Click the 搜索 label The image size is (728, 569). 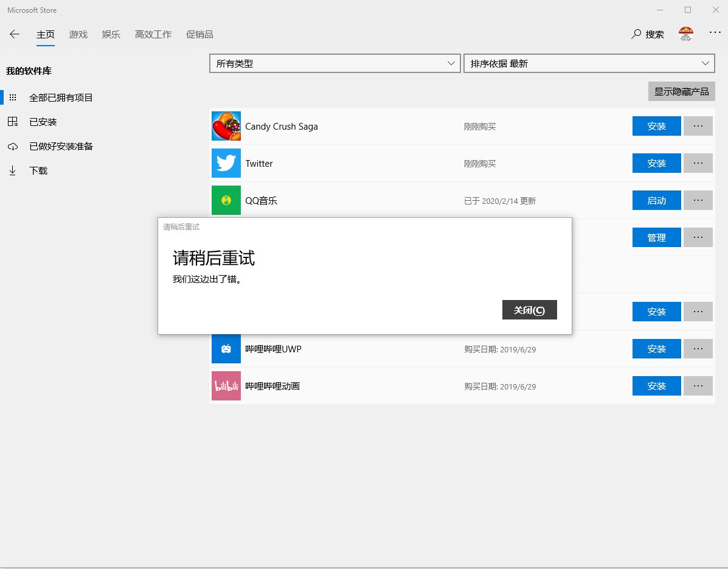point(654,34)
